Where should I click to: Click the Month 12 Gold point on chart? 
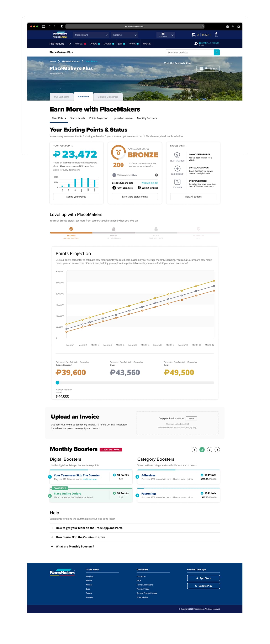(x=214, y=281)
